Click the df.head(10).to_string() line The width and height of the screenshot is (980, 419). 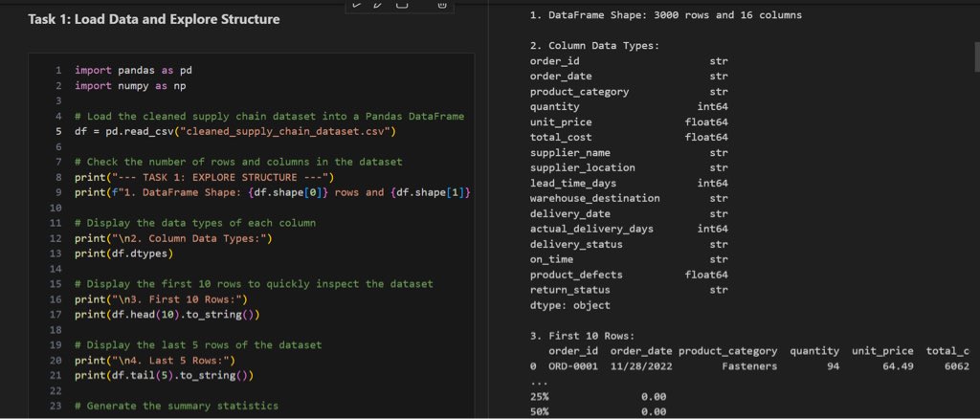click(x=167, y=314)
